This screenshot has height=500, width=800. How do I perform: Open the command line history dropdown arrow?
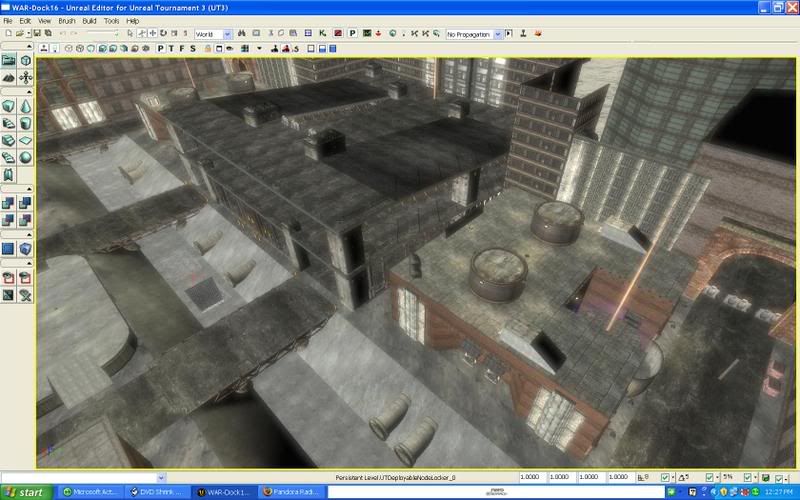tap(162, 478)
